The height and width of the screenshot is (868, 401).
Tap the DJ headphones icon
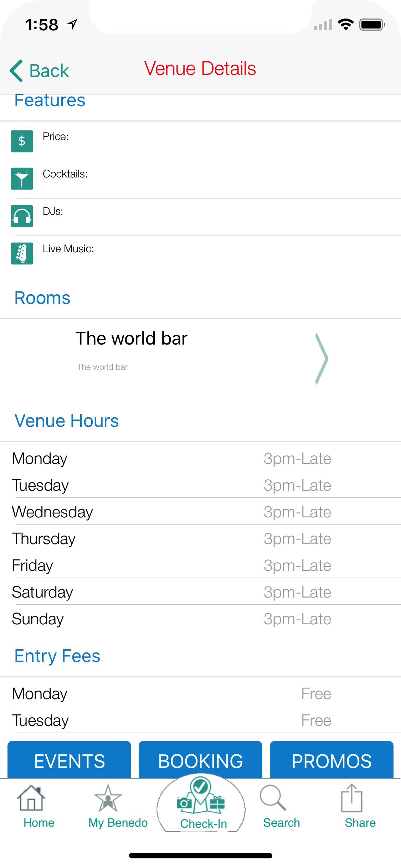[x=22, y=216]
